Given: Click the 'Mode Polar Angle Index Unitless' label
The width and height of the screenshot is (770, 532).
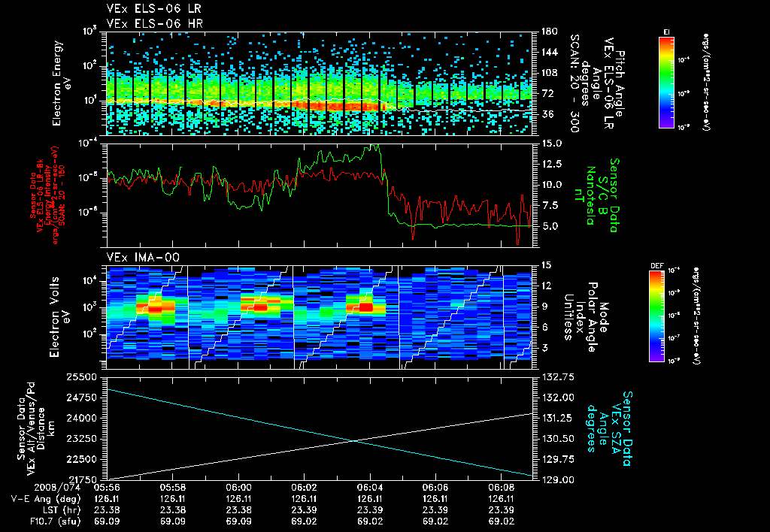Looking at the screenshot, I should coord(587,317).
